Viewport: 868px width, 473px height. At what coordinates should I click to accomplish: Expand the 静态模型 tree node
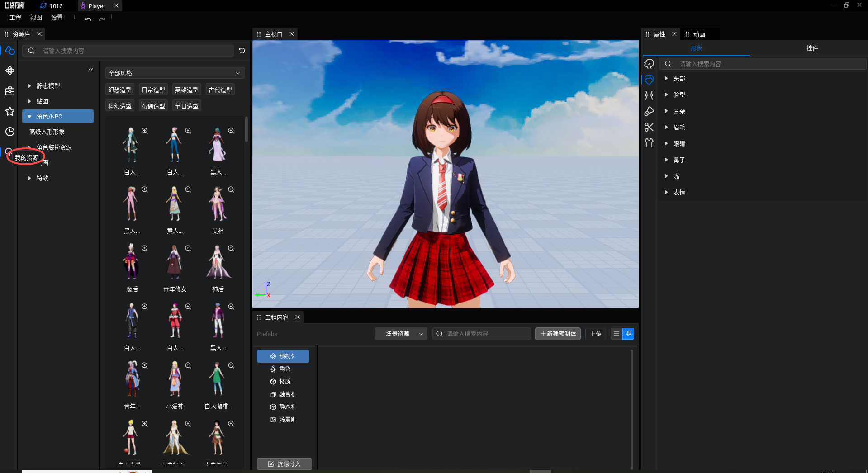[x=29, y=85]
